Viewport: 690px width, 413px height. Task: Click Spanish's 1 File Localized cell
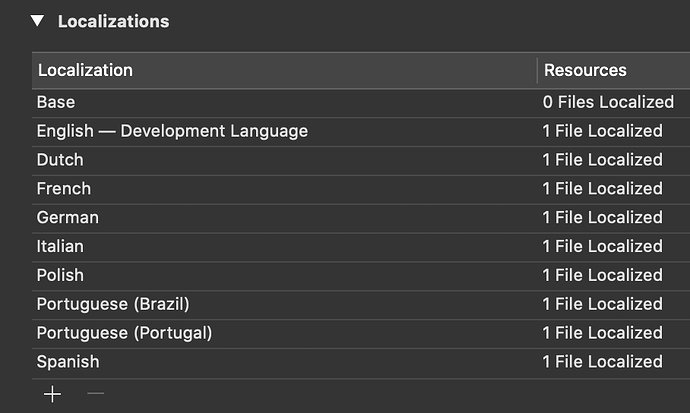click(602, 362)
